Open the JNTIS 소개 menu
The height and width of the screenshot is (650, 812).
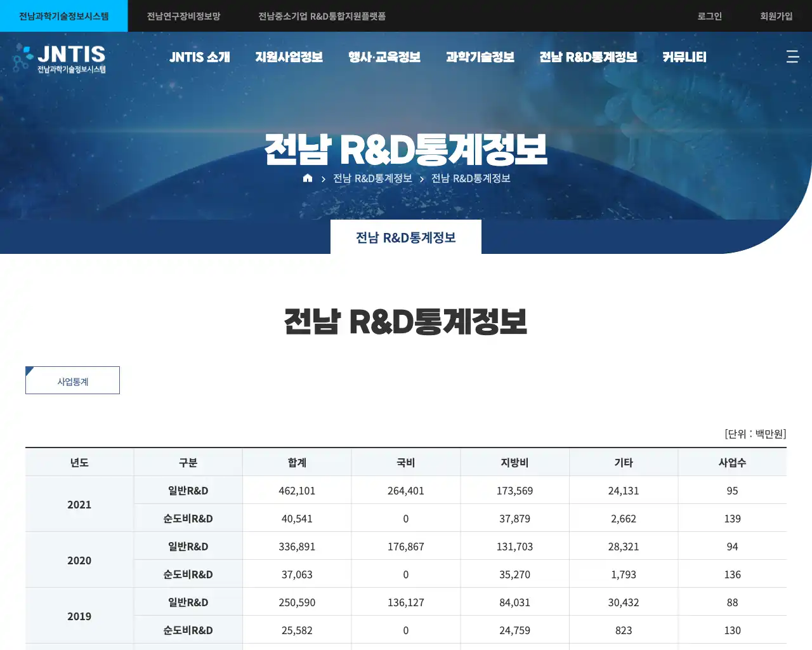tap(199, 56)
